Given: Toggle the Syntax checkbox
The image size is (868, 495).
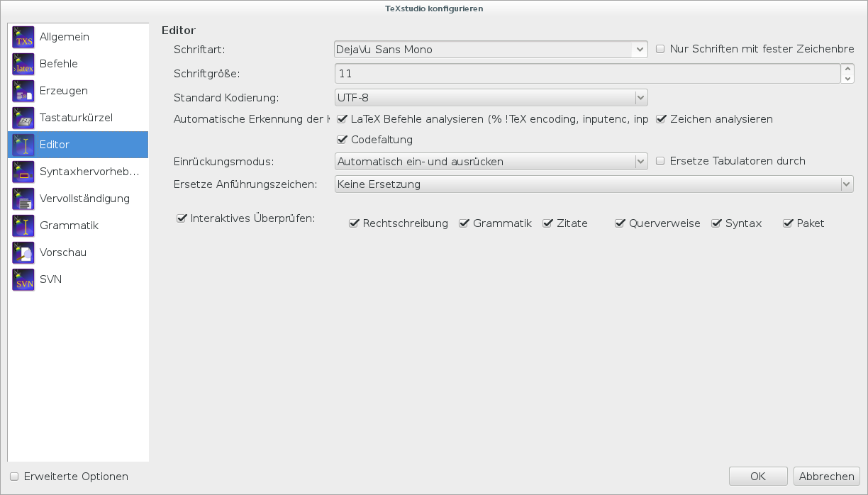Looking at the screenshot, I should [716, 223].
